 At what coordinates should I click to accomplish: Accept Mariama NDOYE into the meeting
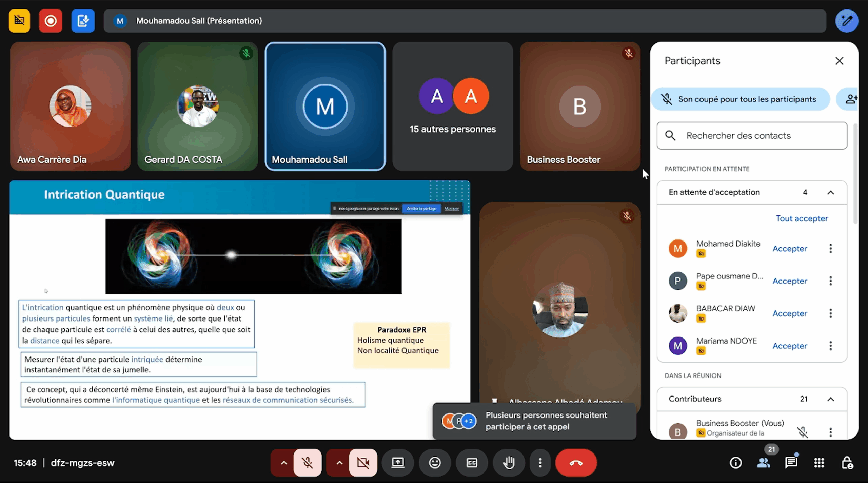tap(790, 346)
